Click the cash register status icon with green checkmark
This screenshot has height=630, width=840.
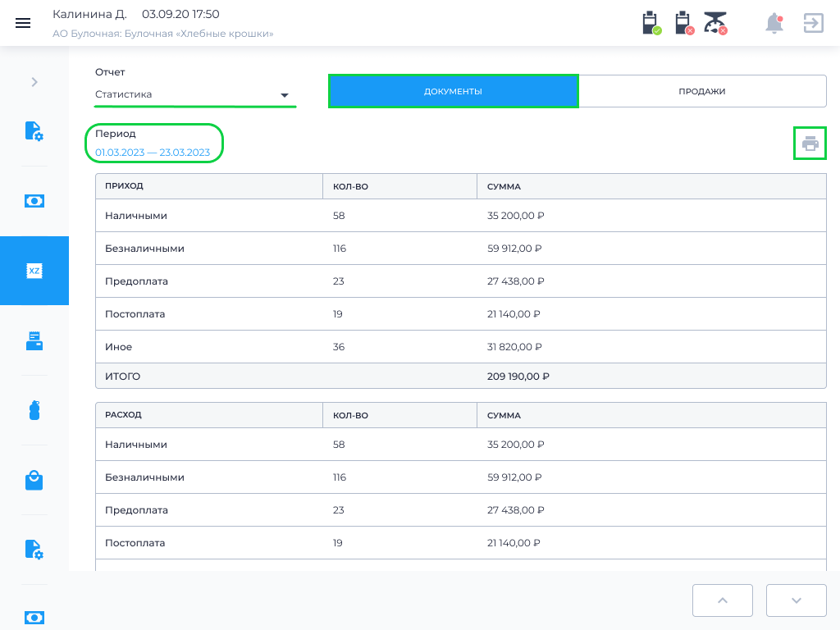(x=651, y=23)
